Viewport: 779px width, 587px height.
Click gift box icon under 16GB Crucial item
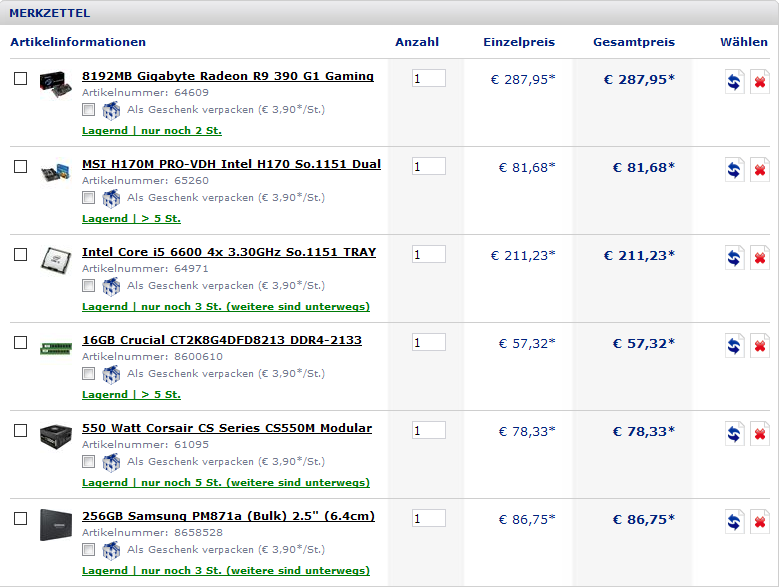[x=111, y=374]
